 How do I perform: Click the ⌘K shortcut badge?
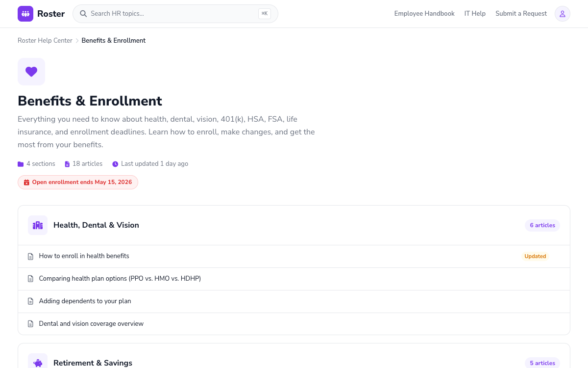(265, 14)
